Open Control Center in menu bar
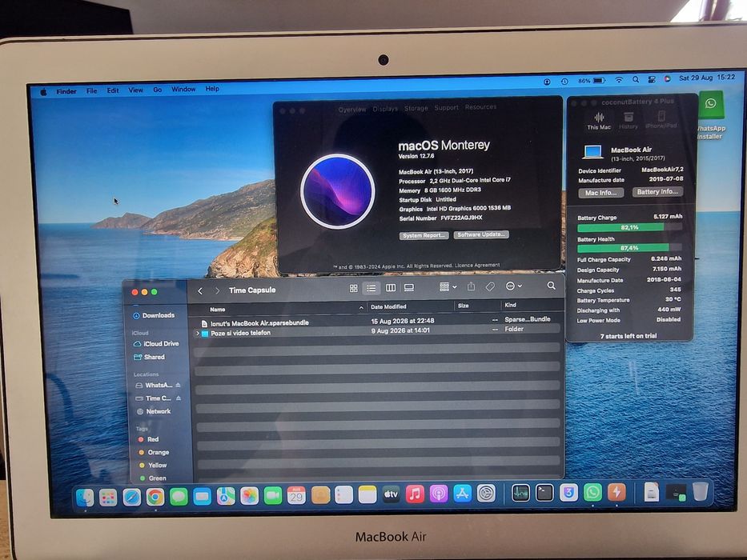 point(651,79)
